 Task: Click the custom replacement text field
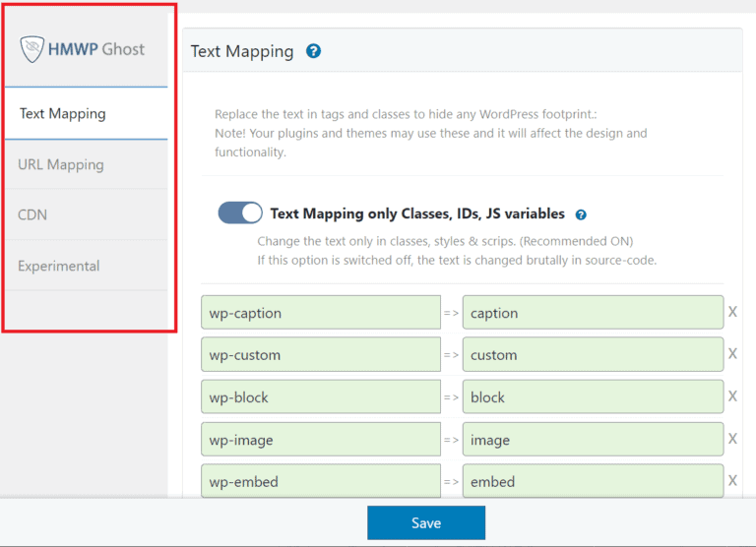coord(593,355)
